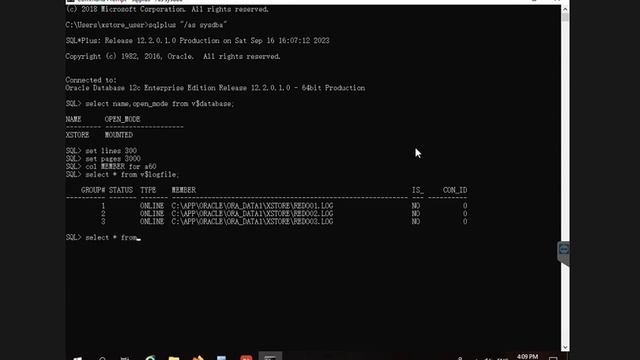Open the 4:09 PM taskbar clock
Viewport: 640px width, 360px height.
(527, 356)
